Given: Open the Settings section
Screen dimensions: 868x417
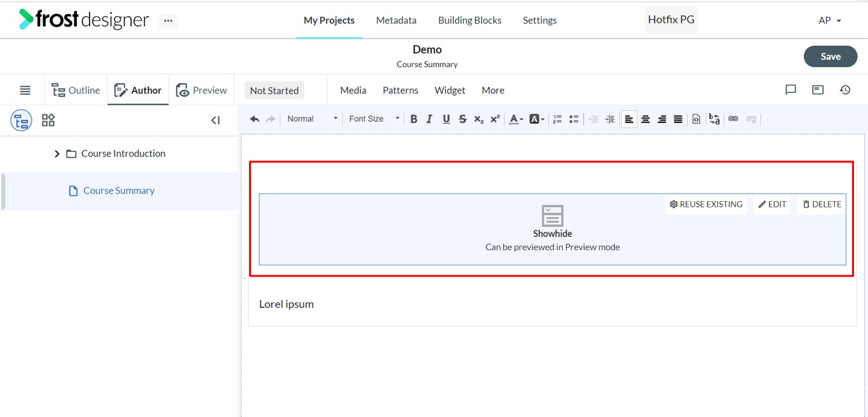Looking at the screenshot, I should pos(539,20).
